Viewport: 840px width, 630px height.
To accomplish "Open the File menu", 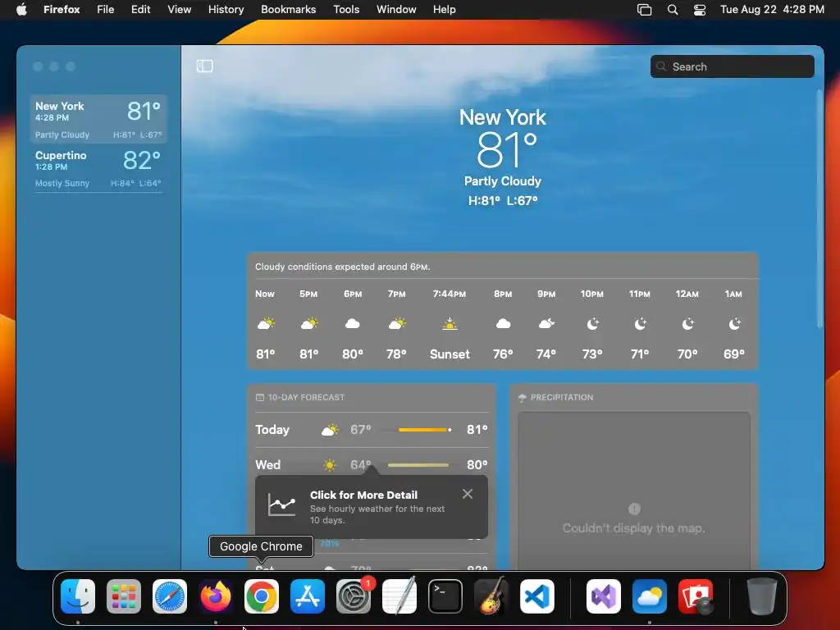I will 106,10.
